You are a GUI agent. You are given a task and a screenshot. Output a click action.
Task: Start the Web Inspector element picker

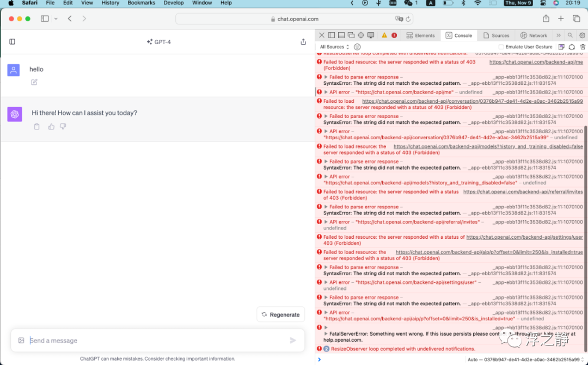(x=361, y=35)
